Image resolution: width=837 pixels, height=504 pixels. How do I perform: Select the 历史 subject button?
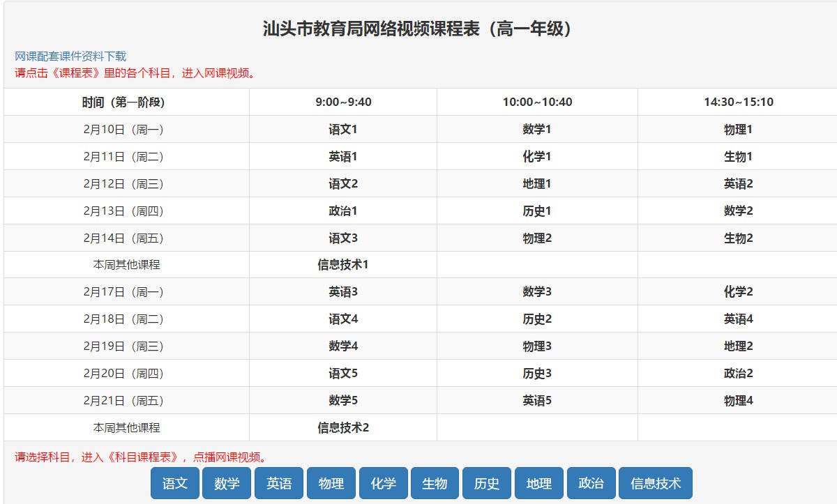(487, 483)
